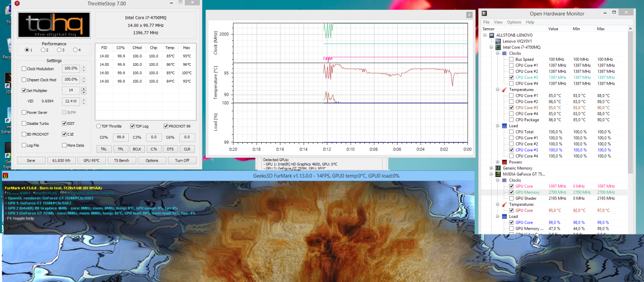Enable the Power Saver checkbox

pyautogui.click(x=24, y=112)
